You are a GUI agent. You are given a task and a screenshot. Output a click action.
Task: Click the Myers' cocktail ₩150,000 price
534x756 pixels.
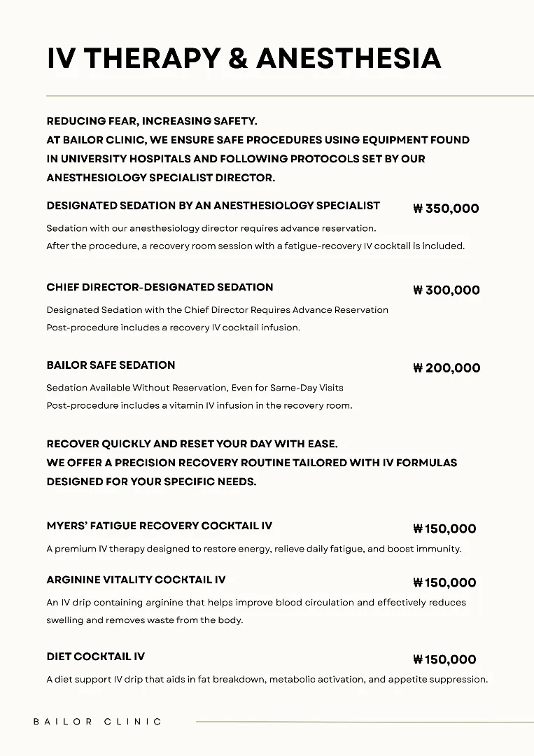444,529
